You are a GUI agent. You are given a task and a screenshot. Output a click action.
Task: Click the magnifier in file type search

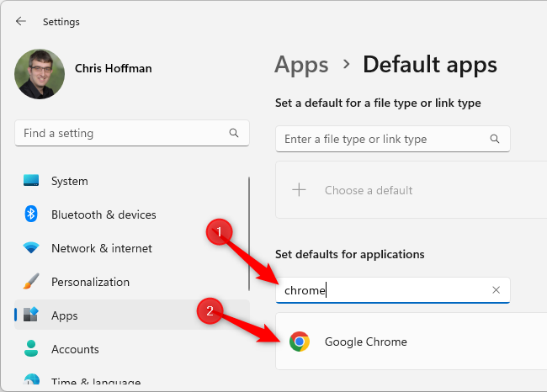(495, 139)
